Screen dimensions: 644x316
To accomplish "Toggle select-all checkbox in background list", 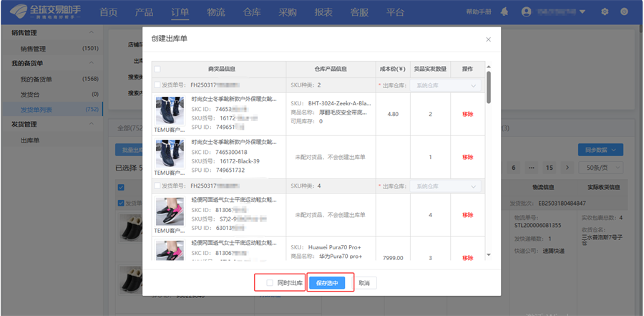I will click(x=121, y=187).
